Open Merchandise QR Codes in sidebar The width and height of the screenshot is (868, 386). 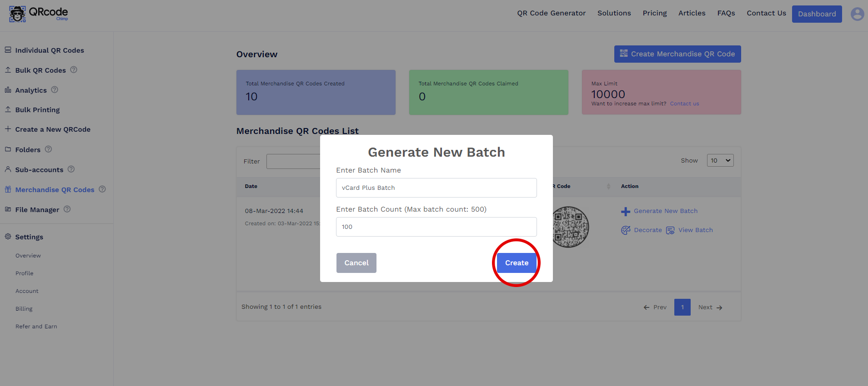55,190
